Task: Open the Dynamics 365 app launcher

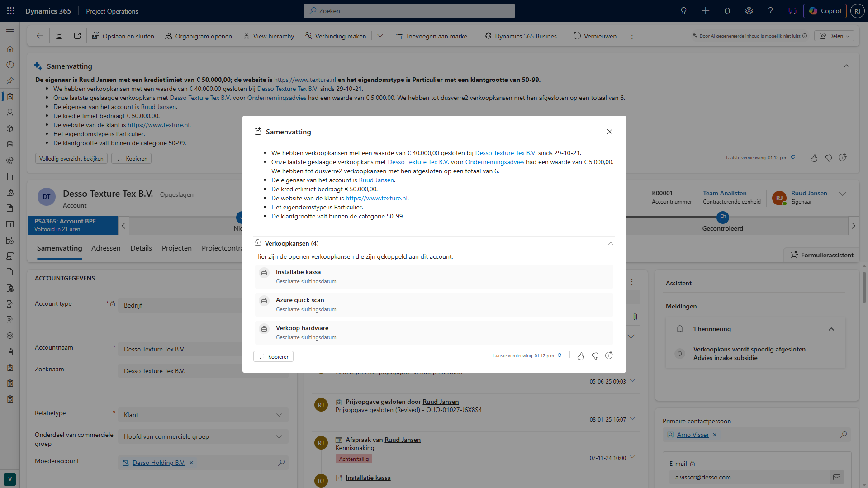Action: (11, 11)
